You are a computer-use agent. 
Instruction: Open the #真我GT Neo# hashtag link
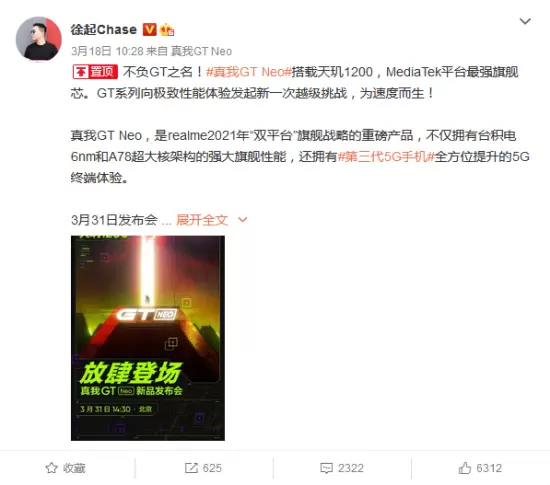[249, 72]
